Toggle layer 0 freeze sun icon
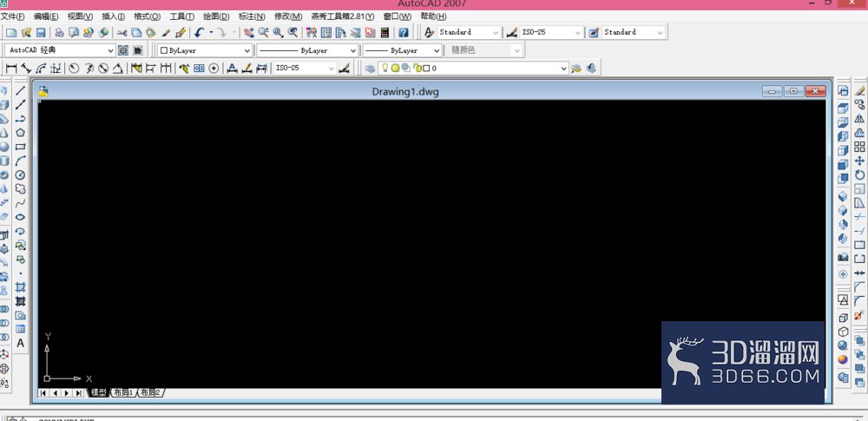Screen dimensions: 868x421 click(395, 68)
